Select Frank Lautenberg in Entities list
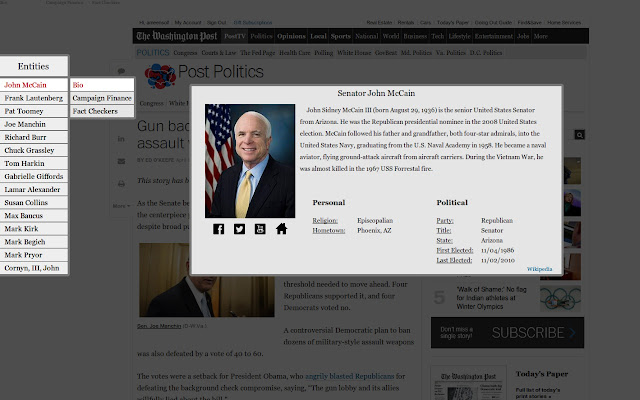 (x=34, y=98)
